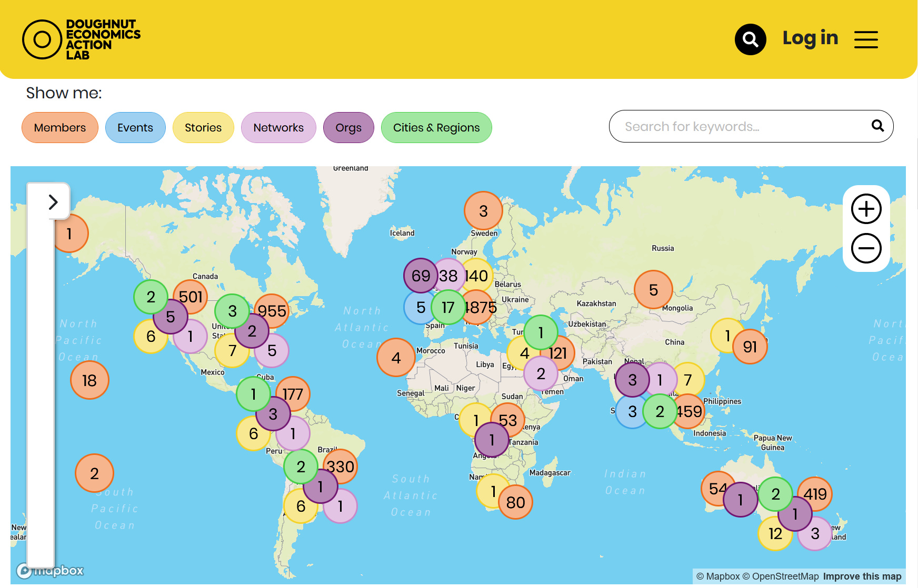Screen dimensions: 918x588
Task: Zoom out on the map
Action: tap(866, 248)
